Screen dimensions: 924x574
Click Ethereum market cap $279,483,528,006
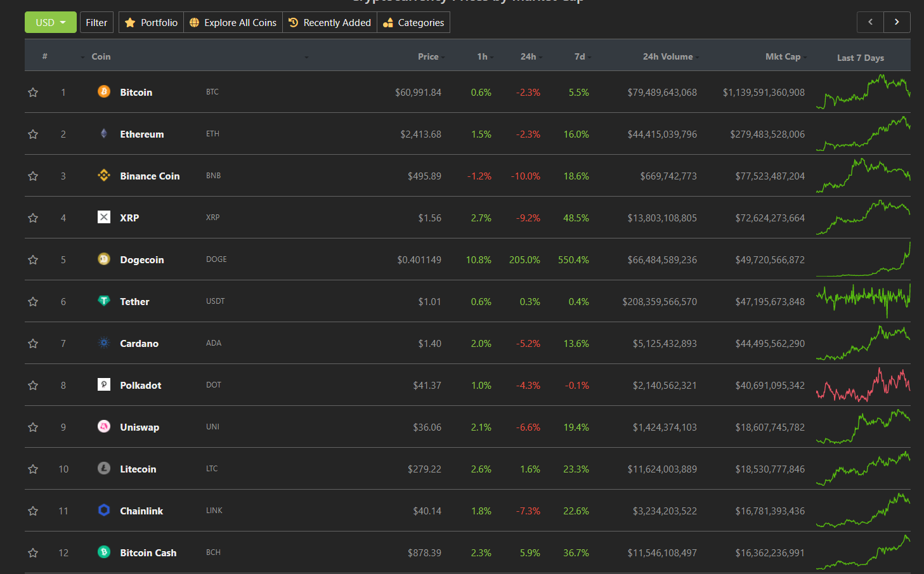tap(767, 134)
